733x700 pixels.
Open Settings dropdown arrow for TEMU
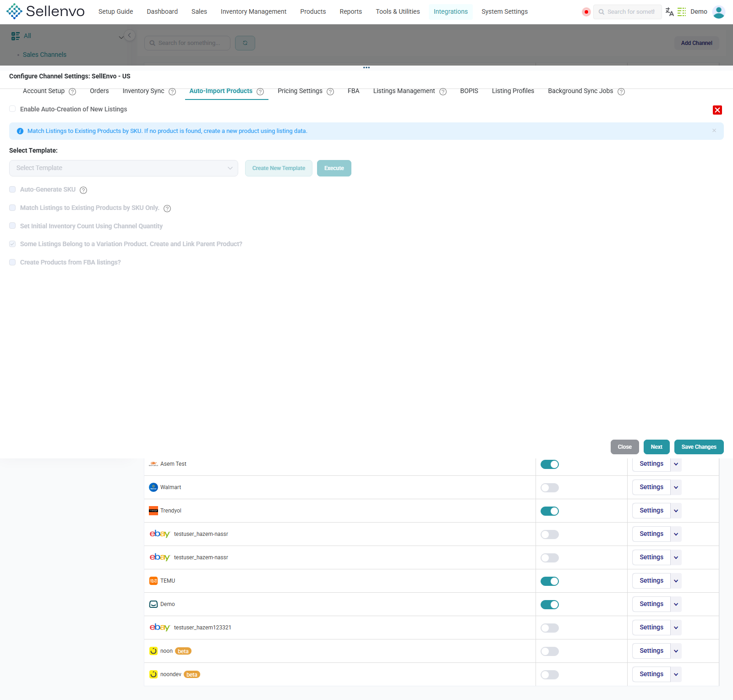[x=676, y=581]
